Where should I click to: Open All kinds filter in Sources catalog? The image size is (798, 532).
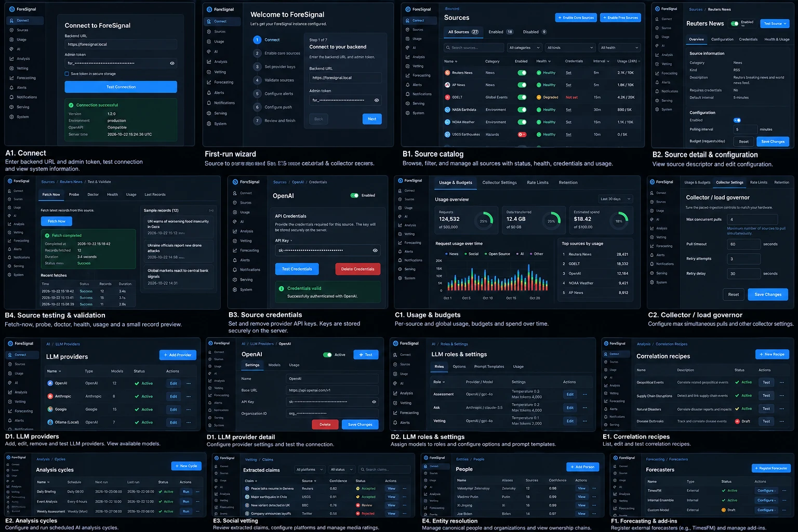[x=570, y=48]
